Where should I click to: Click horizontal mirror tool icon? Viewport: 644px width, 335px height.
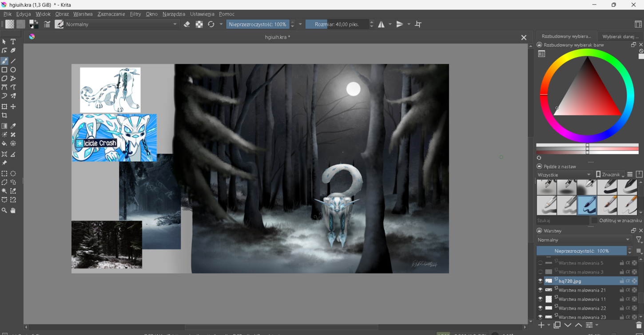[381, 24]
